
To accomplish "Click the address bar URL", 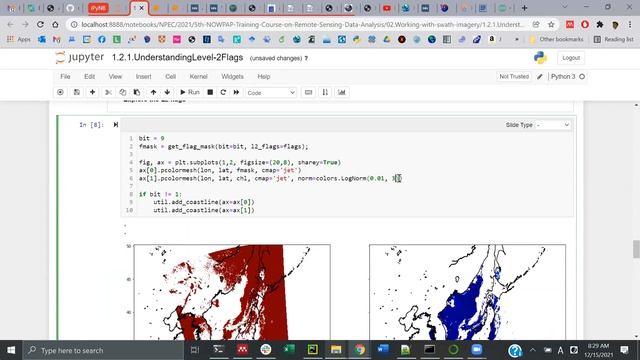I will [x=302, y=24].
